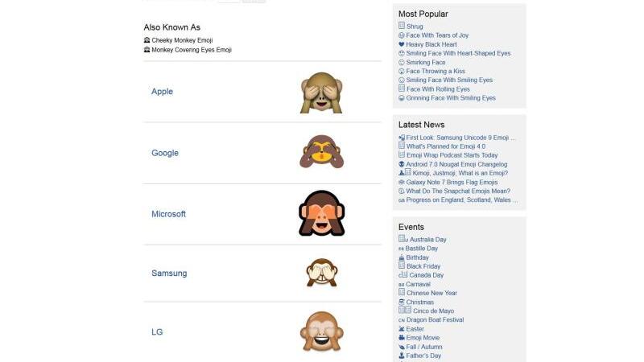
Task: Open the Emoji Movie event link
Action: 423,338
